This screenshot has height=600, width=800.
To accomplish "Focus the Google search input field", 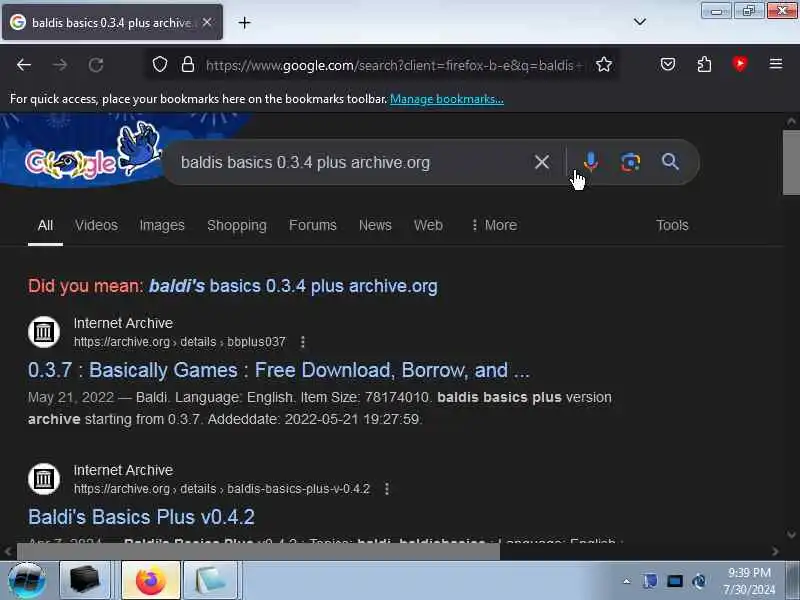I will click(x=352, y=162).
